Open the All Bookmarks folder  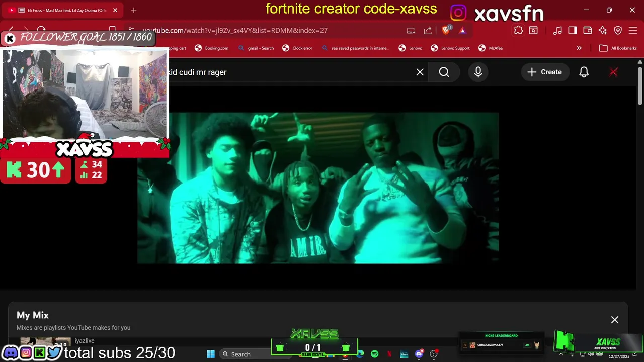pyautogui.click(x=618, y=48)
